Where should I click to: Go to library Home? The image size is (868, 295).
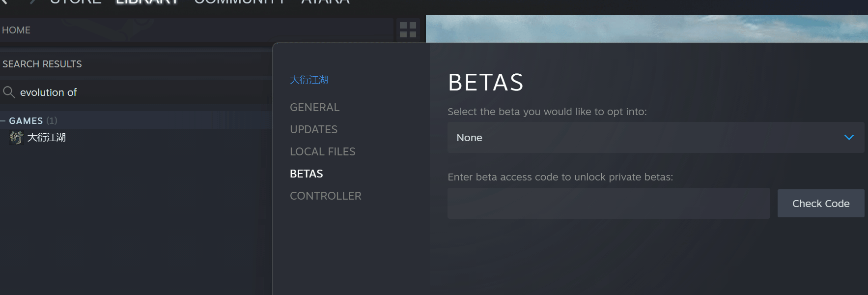pos(16,30)
